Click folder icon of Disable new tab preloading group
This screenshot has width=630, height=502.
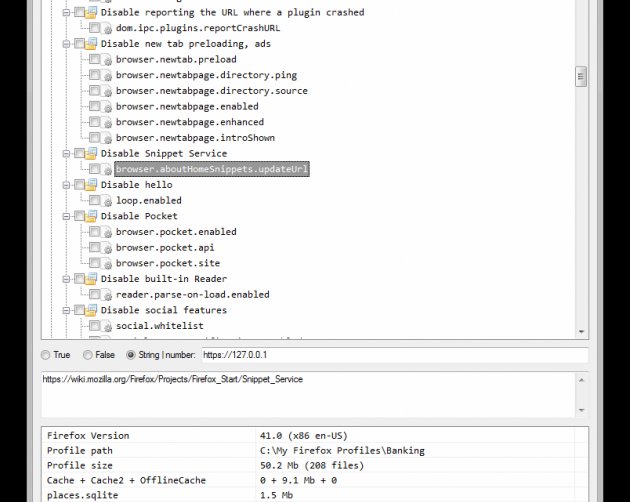pos(91,43)
